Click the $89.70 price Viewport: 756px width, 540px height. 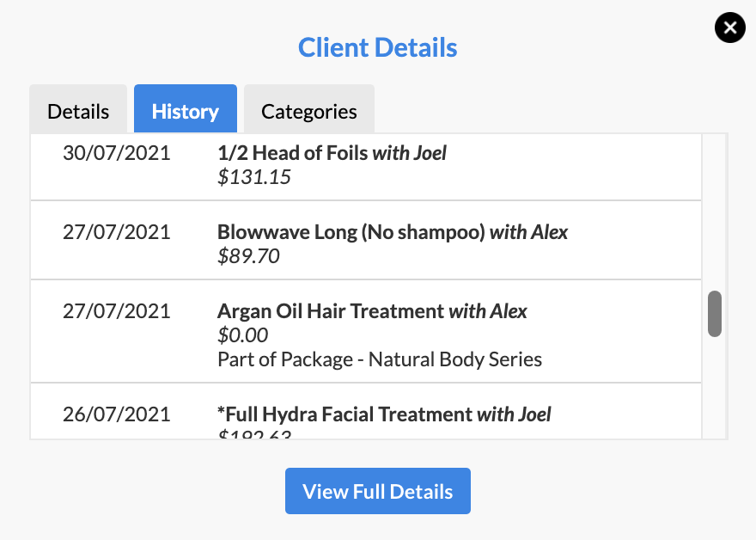pyautogui.click(x=248, y=256)
